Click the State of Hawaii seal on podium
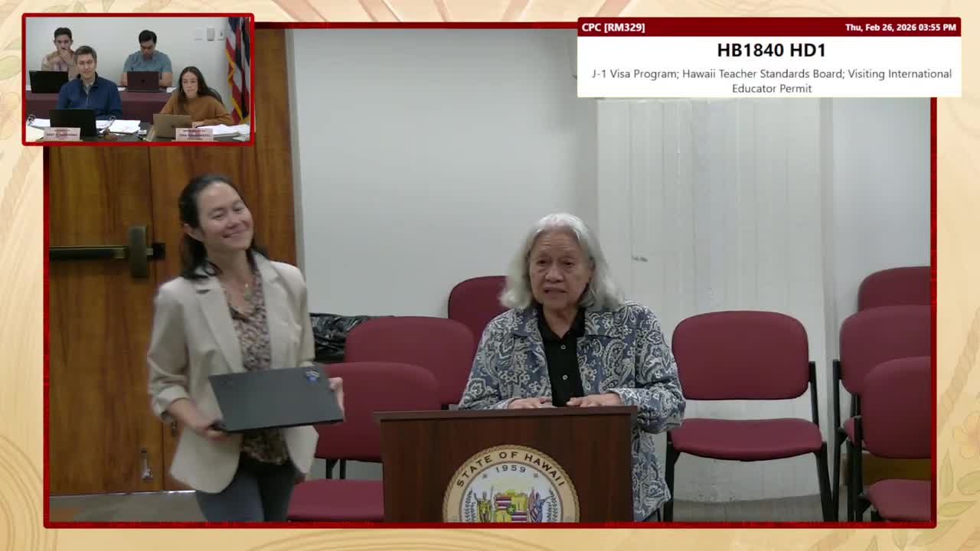This screenshot has height=551, width=980. pos(511,484)
